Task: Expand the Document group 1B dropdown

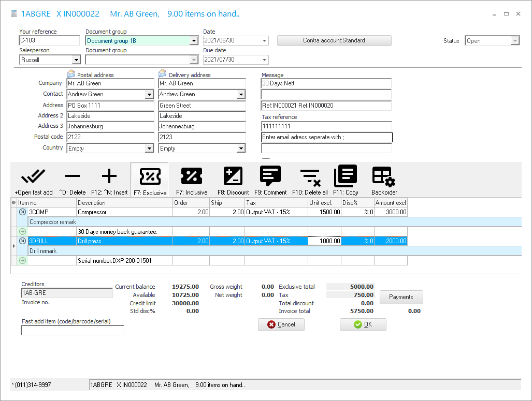Action: pyautogui.click(x=194, y=41)
